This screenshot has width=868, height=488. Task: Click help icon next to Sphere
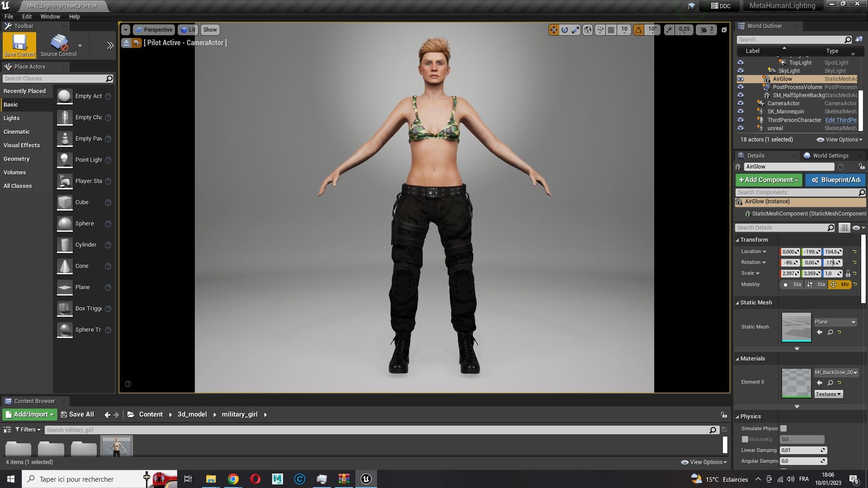[108, 224]
